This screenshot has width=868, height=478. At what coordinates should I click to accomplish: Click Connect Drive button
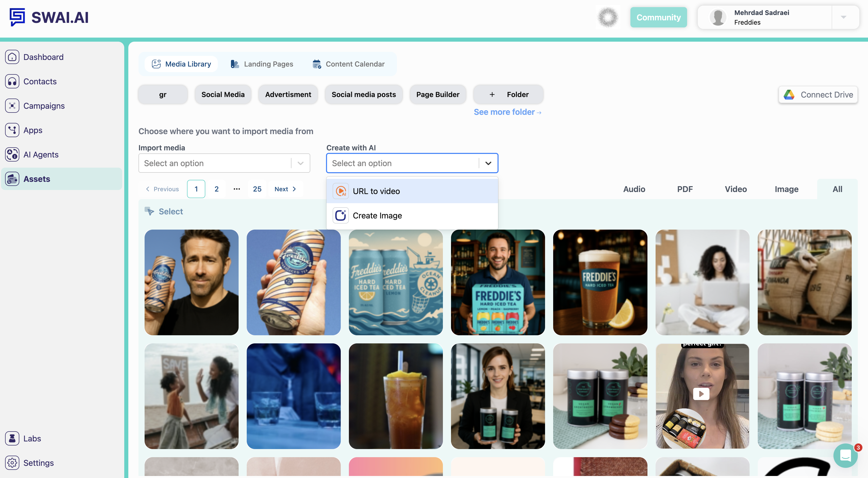click(818, 95)
